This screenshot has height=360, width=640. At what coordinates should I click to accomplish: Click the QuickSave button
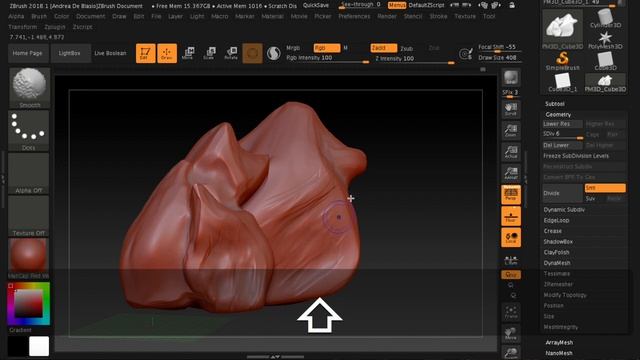coord(316,5)
